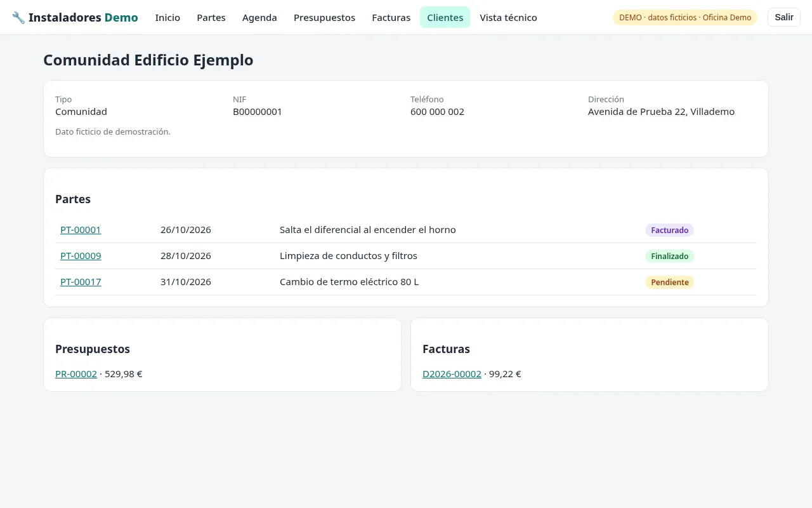This screenshot has height=508, width=812.
Task: Click the Partes section heading
Action: (73, 199)
